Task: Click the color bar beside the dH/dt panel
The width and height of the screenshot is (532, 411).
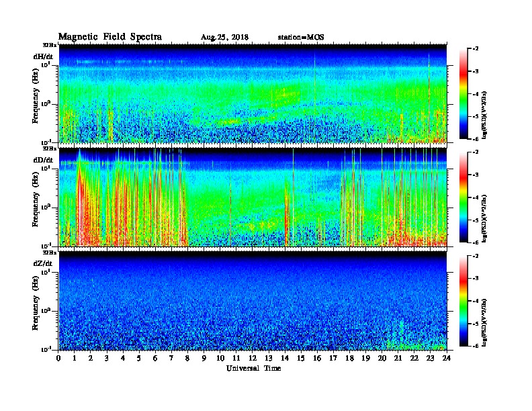Action: pyautogui.click(x=463, y=93)
